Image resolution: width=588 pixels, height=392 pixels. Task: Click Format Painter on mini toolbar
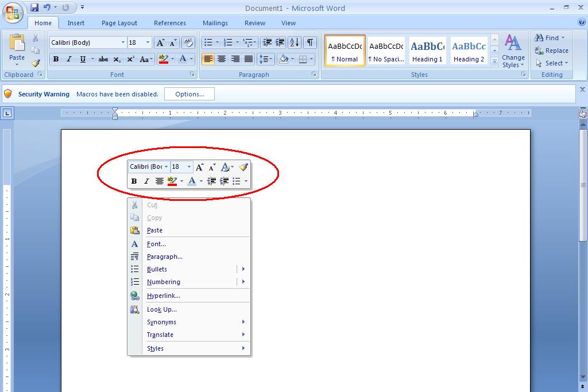(243, 167)
